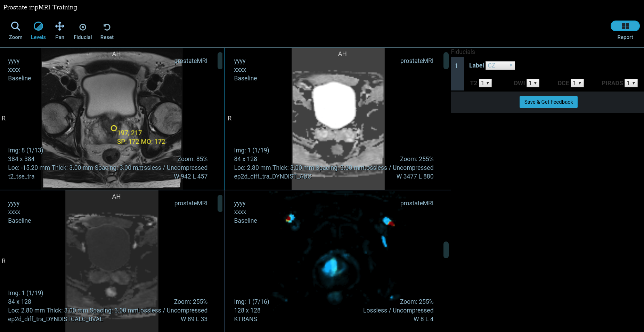This screenshot has height=332, width=644.
Task: Select the Pan tool
Action: pos(59,30)
